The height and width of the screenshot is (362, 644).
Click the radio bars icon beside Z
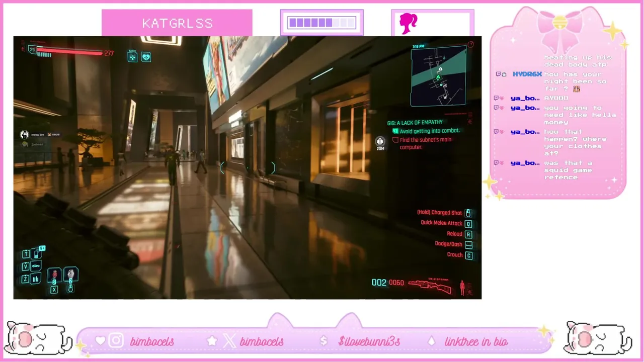click(x=36, y=279)
